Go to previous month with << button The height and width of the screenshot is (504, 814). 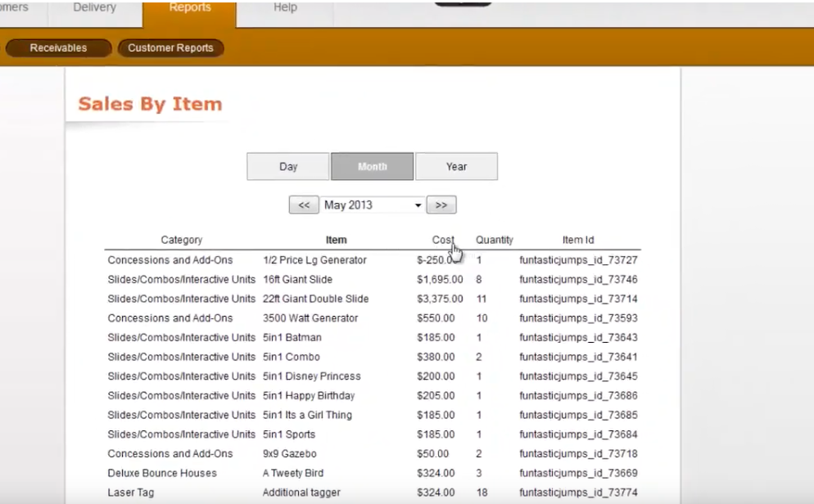[x=304, y=205]
